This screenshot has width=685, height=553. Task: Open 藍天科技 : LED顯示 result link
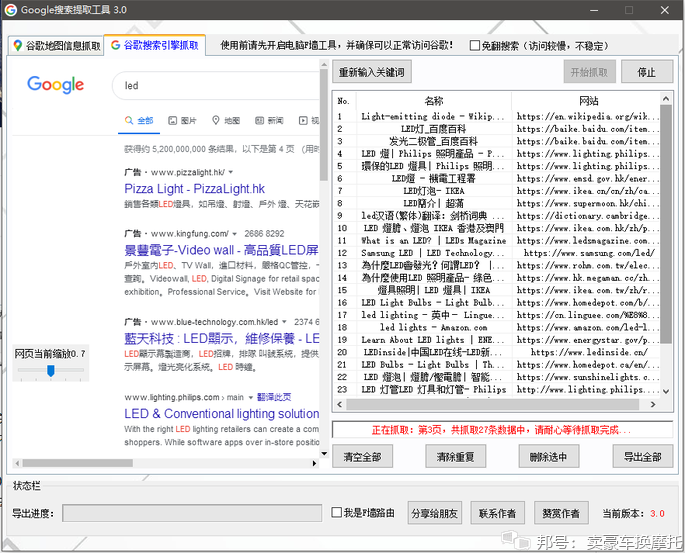[221, 339]
